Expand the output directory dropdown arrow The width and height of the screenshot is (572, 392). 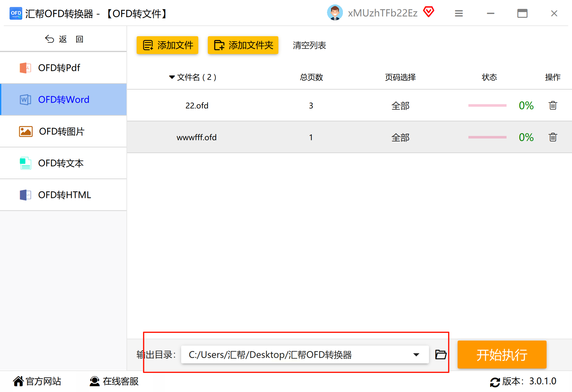tap(416, 355)
